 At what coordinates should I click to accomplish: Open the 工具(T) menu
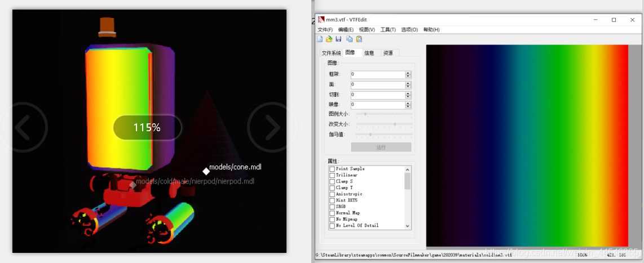point(388,29)
